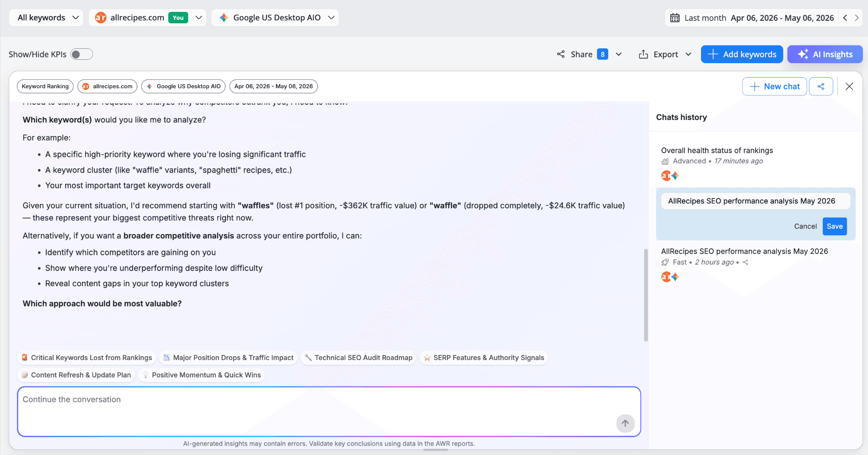
Task: Click the drag handle below the chat panel
Action: coord(435,450)
